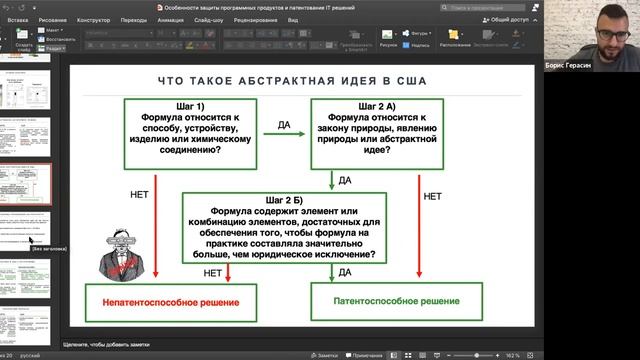Image resolution: width=640 pixels, height=360 pixels.
Task: Click the shape outline pen icon
Action: coord(516,45)
